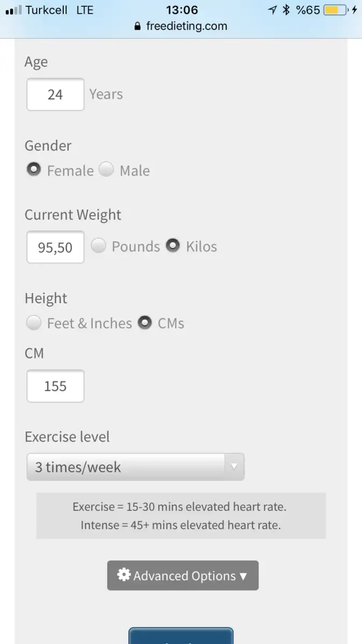This screenshot has width=362, height=644.
Task: Edit the Current Weight field
Action: [x=55, y=247]
